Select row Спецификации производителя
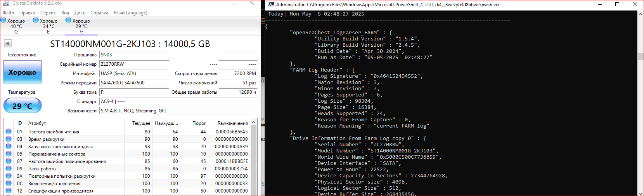Image resolution: width=644 pixels, height=196 pixels. pos(127,191)
